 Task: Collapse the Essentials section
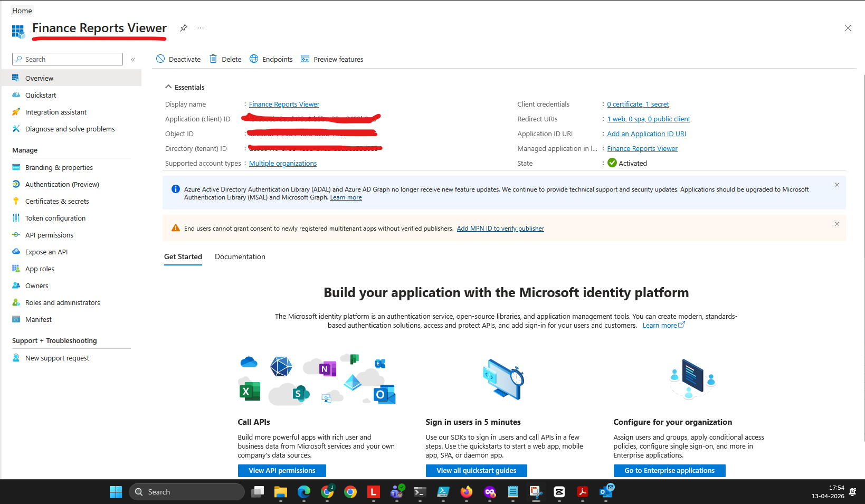(168, 87)
